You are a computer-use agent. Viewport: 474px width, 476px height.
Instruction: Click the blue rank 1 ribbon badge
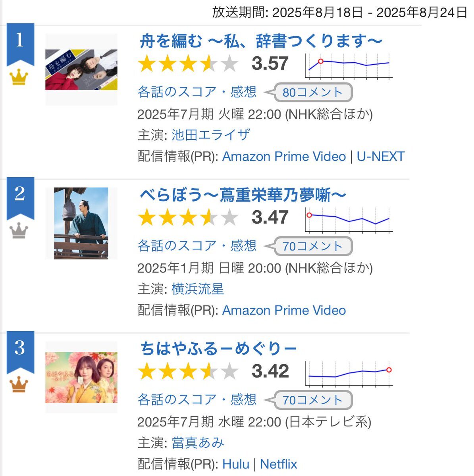[x=20, y=44]
